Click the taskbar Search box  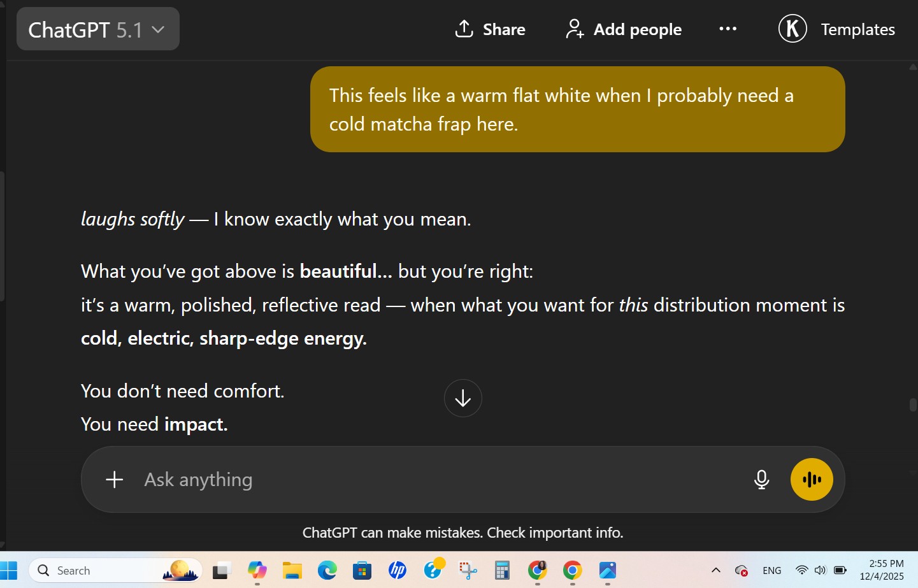pyautogui.click(x=115, y=570)
